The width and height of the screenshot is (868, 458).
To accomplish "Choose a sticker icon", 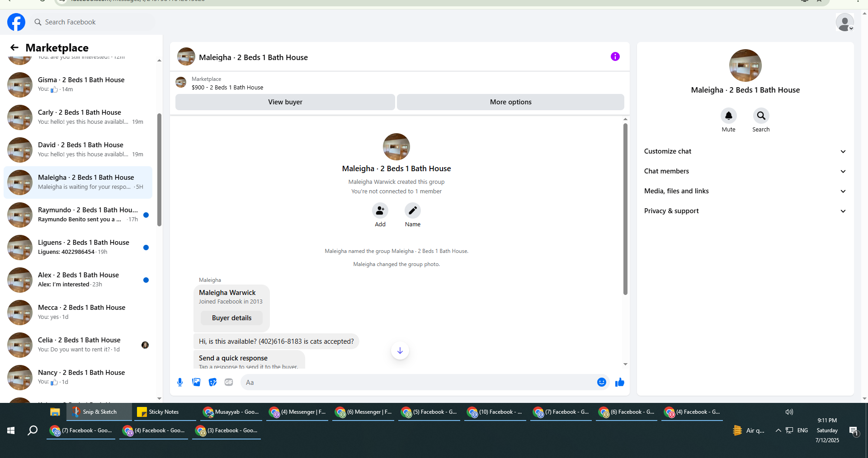I will click(x=212, y=382).
